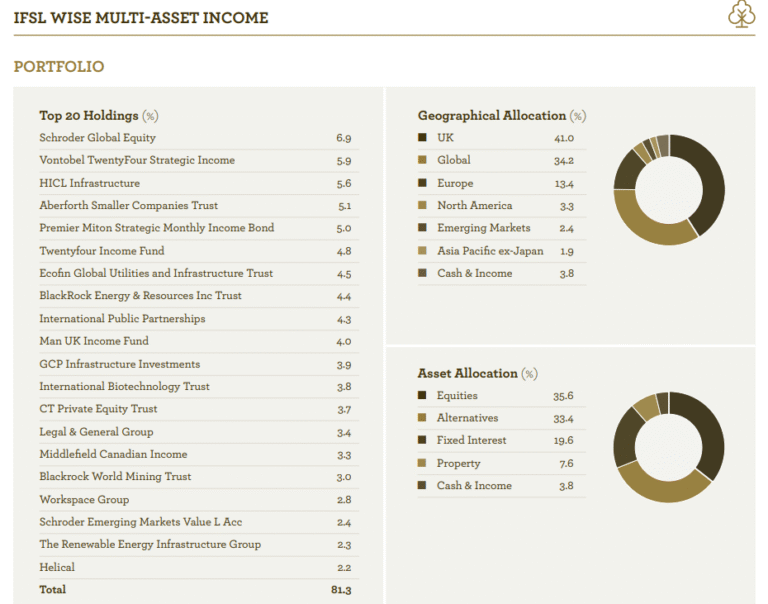Click the Asset Allocation heading
The height and width of the screenshot is (604, 768).
pyautogui.click(x=478, y=373)
